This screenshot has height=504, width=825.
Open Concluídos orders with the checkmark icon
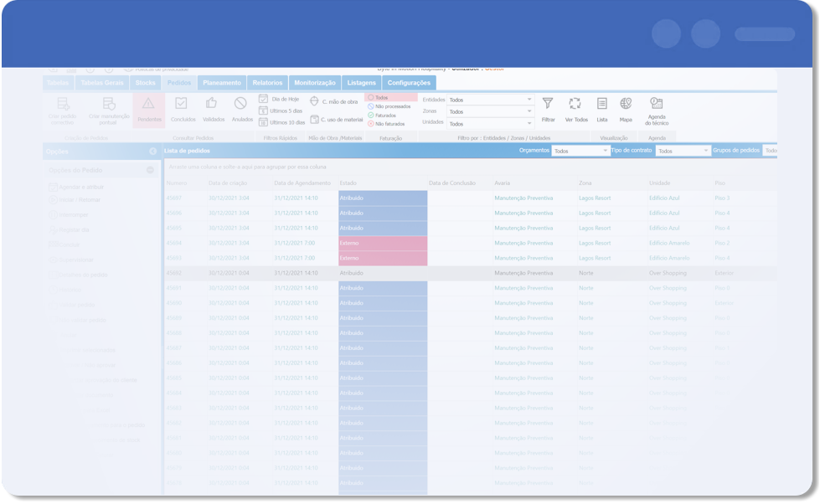[182, 105]
